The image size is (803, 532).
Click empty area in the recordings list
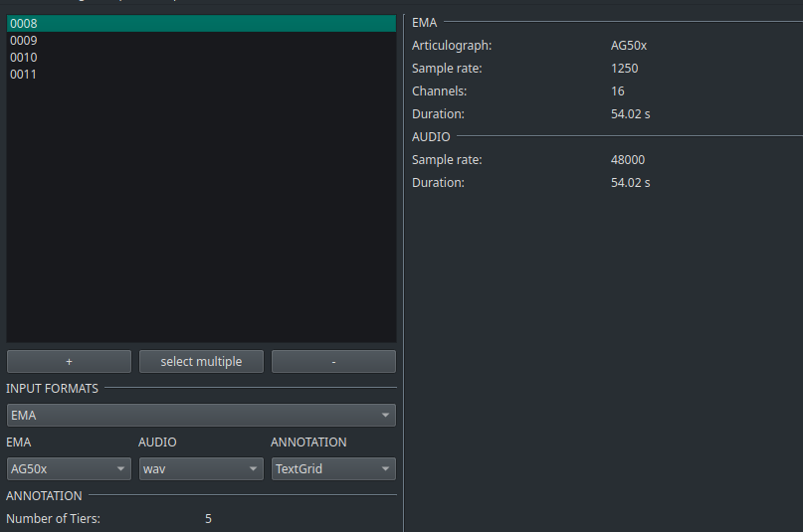click(201, 219)
